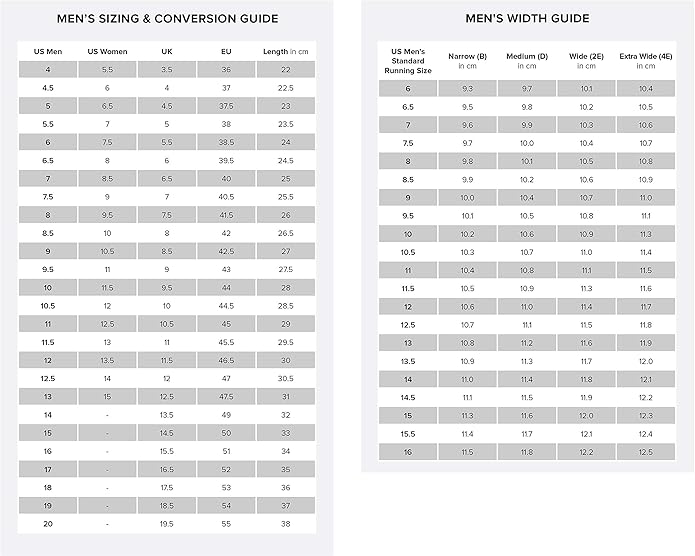Image resolution: width=695 pixels, height=556 pixels.
Task: Select the Extra Wide (4E) column header
Action: point(645,61)
